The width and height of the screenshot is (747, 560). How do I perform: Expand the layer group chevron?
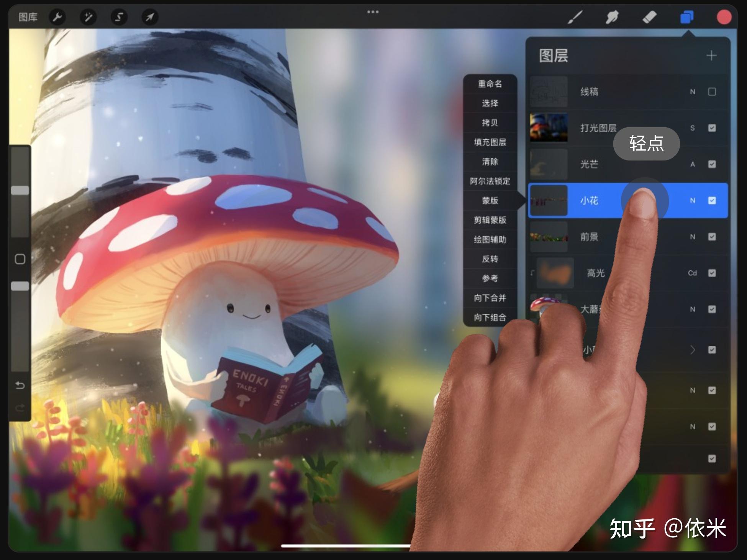[692, 350]
